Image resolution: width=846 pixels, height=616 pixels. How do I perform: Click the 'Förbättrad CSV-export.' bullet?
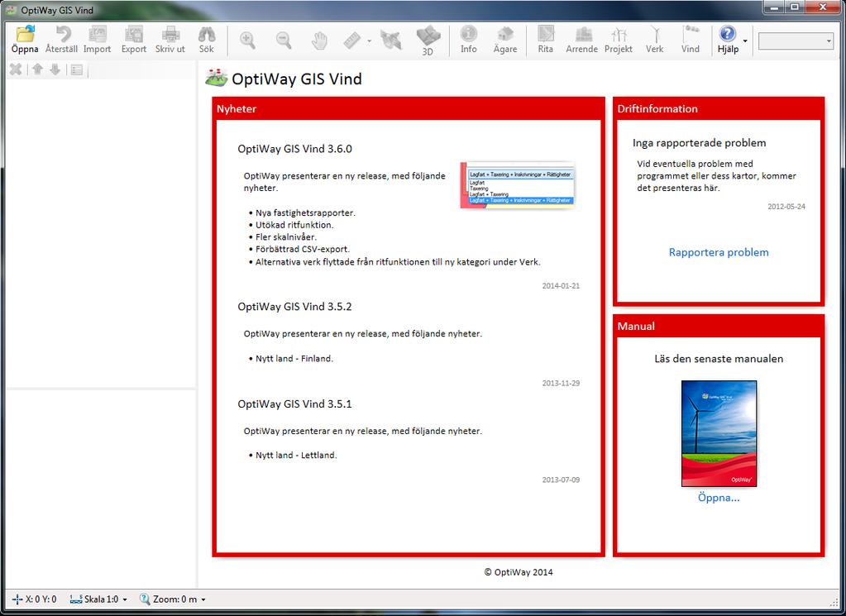303,249
